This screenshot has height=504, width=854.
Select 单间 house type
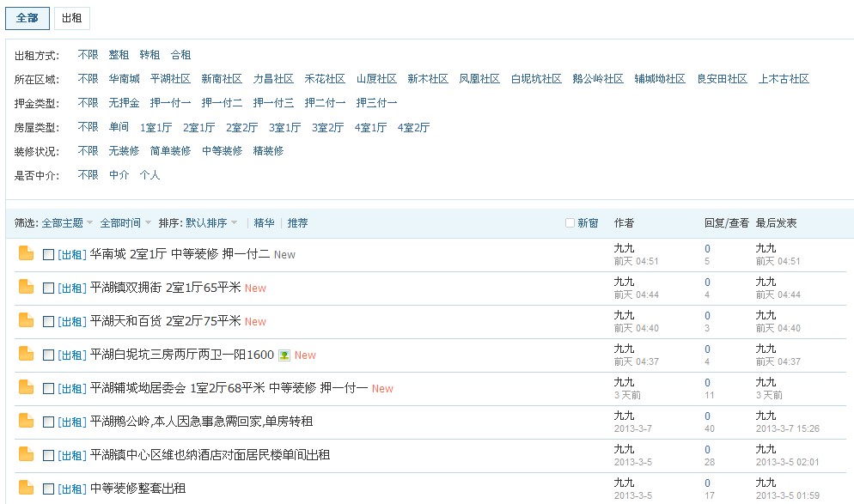pos(119,127)
